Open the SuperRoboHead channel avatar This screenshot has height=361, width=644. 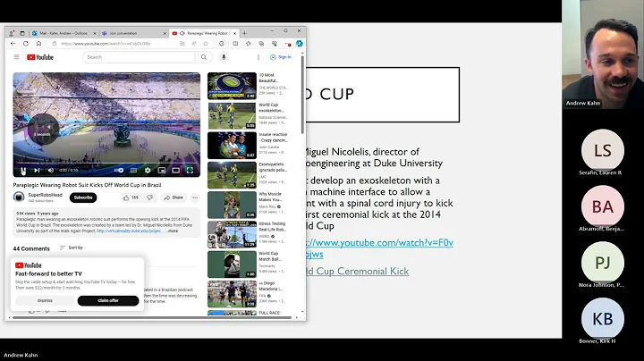[19, 197]
